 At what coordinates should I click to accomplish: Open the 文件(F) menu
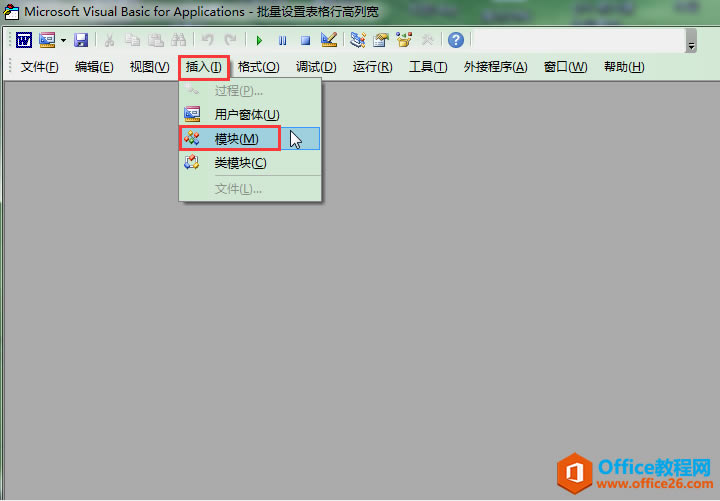39,67
